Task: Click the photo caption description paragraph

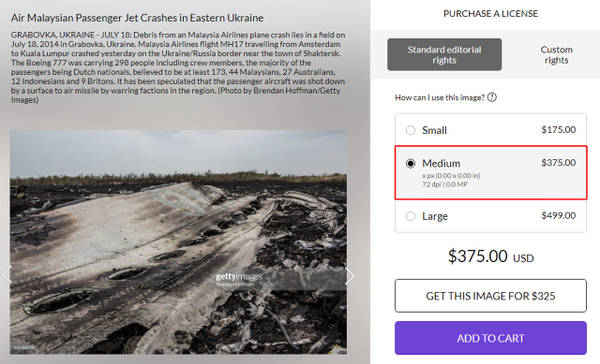Action: [178, 67]
